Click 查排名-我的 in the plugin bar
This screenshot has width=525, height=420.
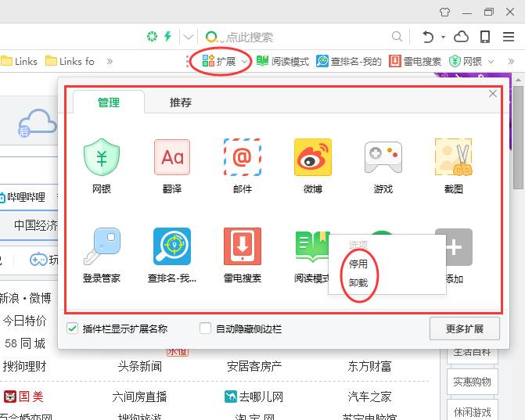tap(348, 62)
